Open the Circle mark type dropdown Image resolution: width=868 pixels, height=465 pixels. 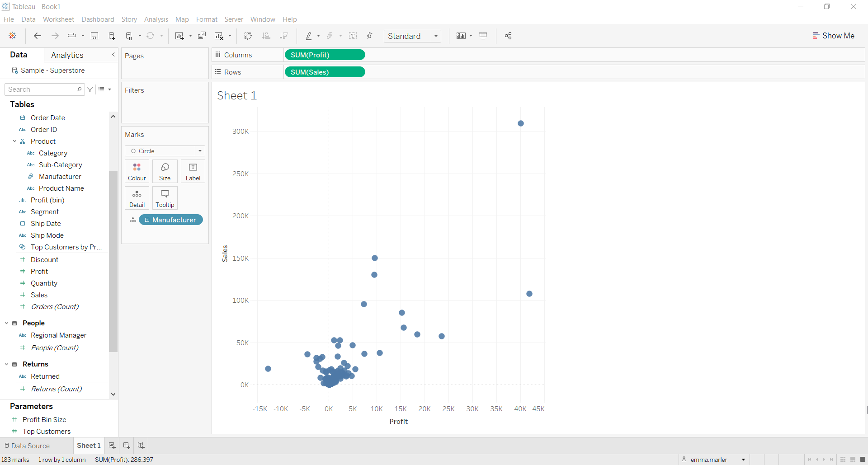pyautogui.click(x=199, y=151)
